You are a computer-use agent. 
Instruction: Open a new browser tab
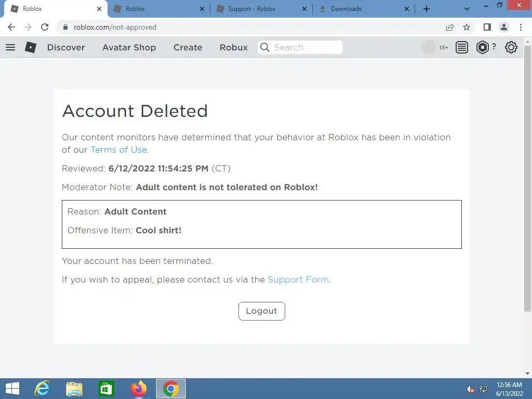tap(427, 9)
